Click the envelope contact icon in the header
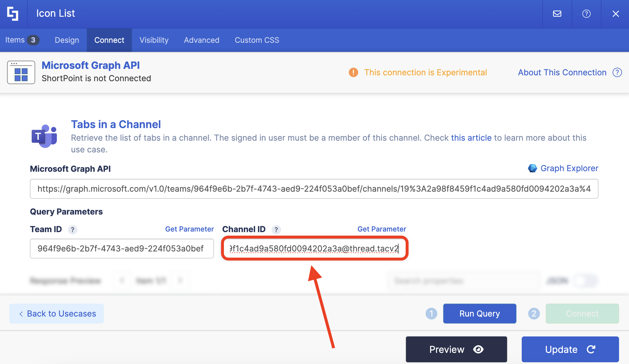This screenshot has height=364, width=629. click(557, 13)
